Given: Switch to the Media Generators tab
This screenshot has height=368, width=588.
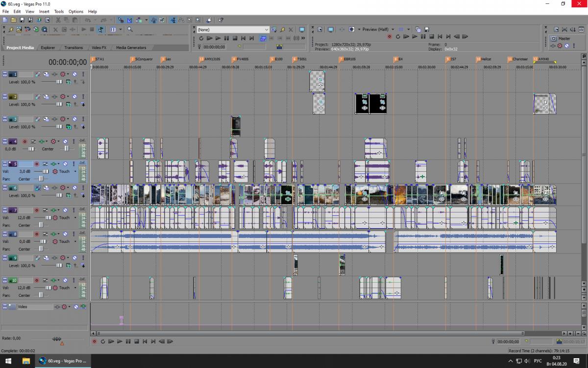Looking at the screenshot, I should click(131, 48).
